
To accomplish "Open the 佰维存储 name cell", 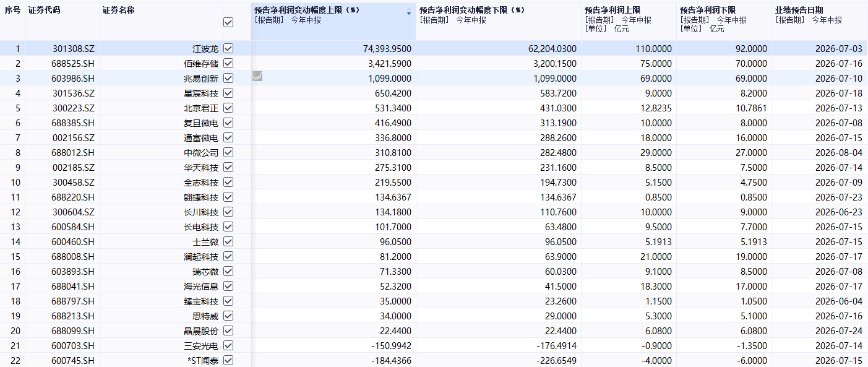I will coord(201,63).
